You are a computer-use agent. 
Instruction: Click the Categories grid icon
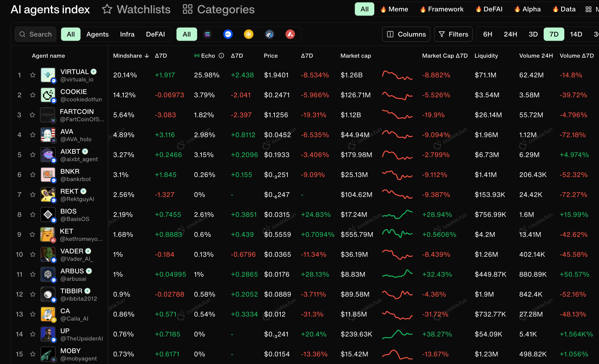(x=187, y=9)
